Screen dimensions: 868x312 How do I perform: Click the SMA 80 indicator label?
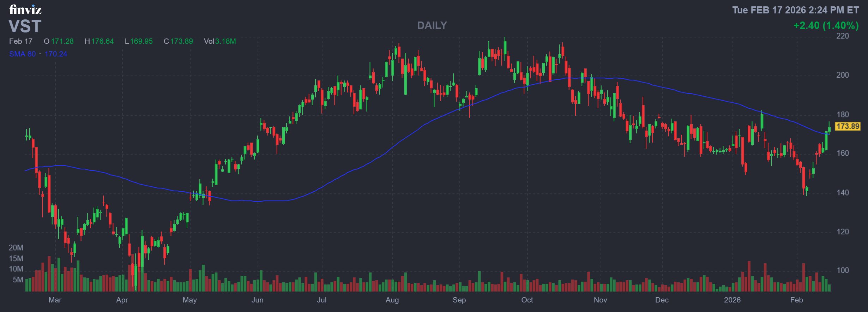click(x=23, y=54)
